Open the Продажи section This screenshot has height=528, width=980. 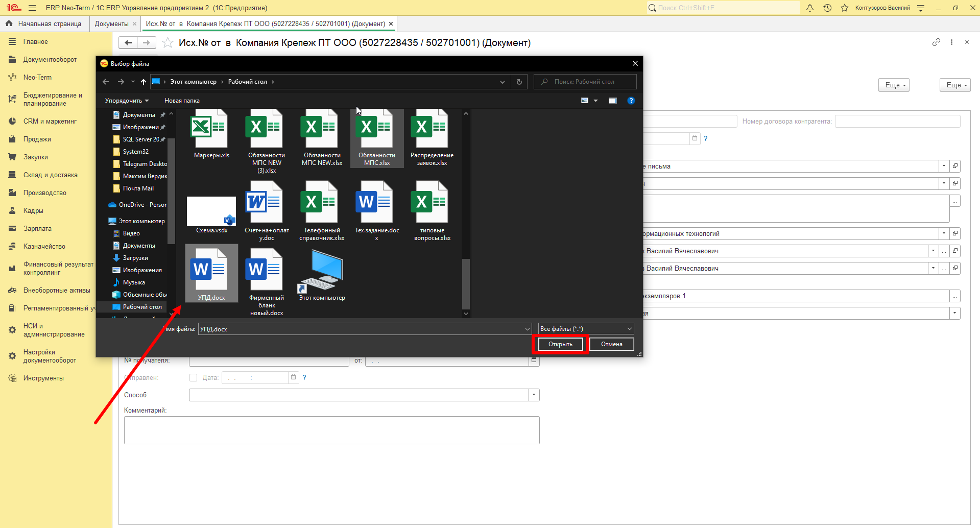tap(37, 139)
